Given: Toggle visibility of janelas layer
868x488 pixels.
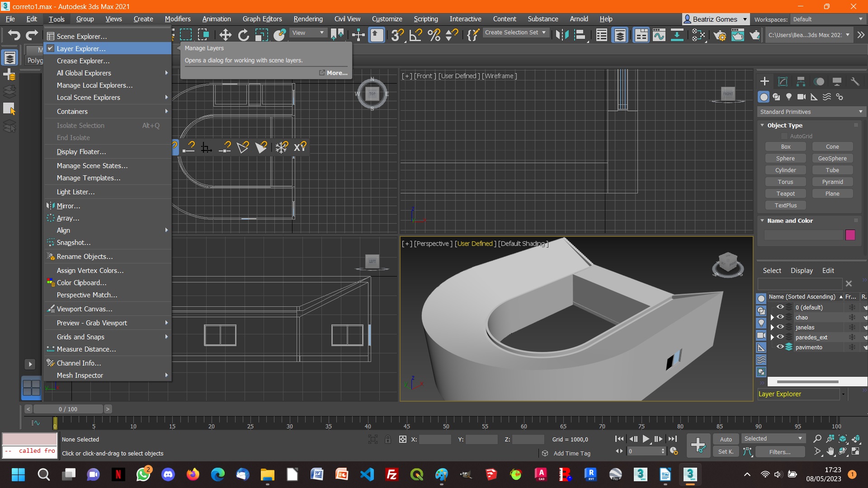Looking at the screenshot, I should (780, 327).
